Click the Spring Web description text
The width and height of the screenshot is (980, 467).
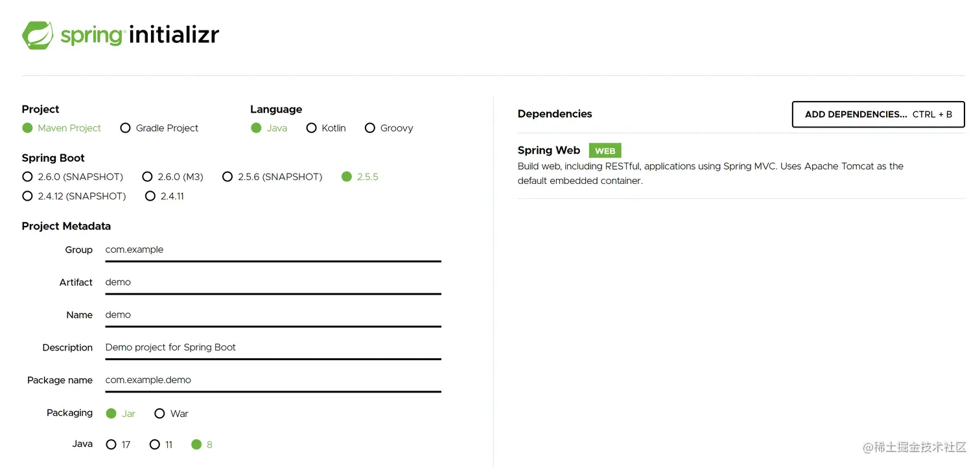pos(710,174)
